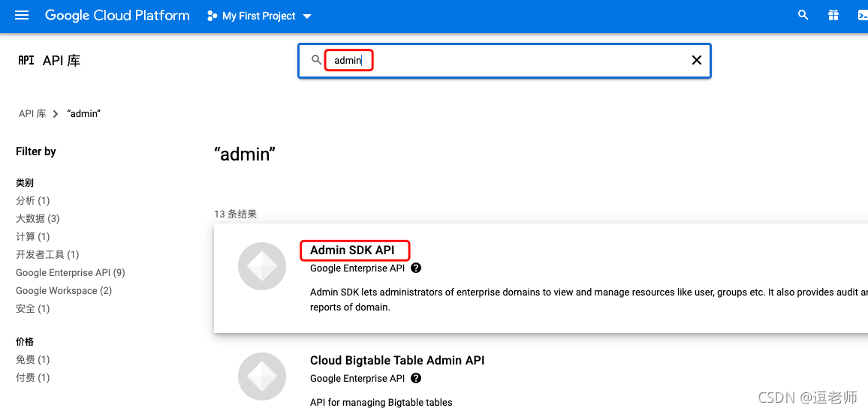This screenshot has height=411, width=868.
Task: Filter by Google Enterprise API (9)
Action: (x=71, y=273)
